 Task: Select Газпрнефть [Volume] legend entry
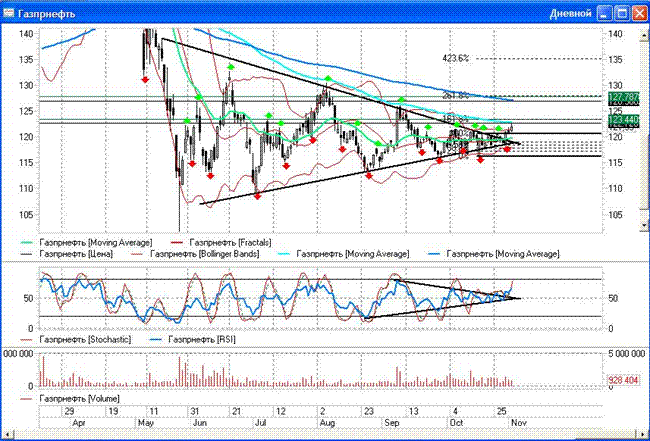click(70, 399)
